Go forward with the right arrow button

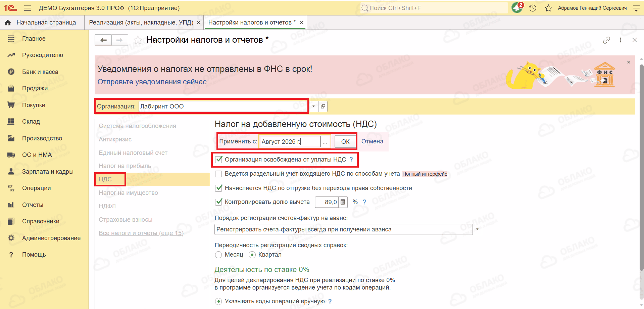[x=119, y=40]
